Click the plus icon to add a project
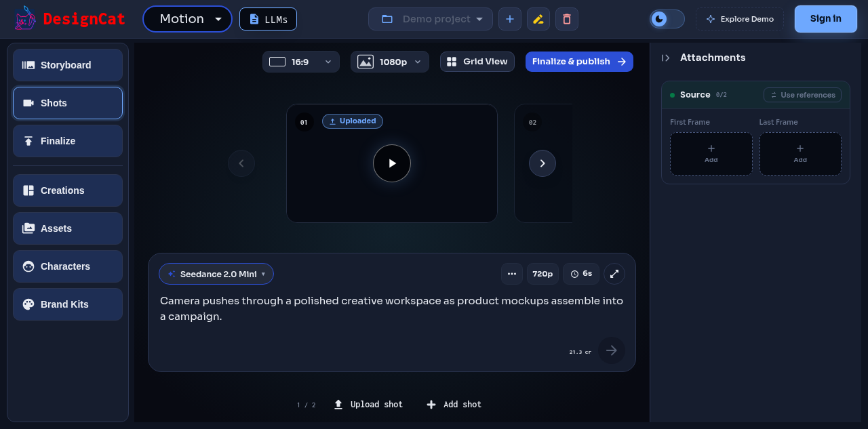This screenshot has width=868, height=429. point(510,19)
